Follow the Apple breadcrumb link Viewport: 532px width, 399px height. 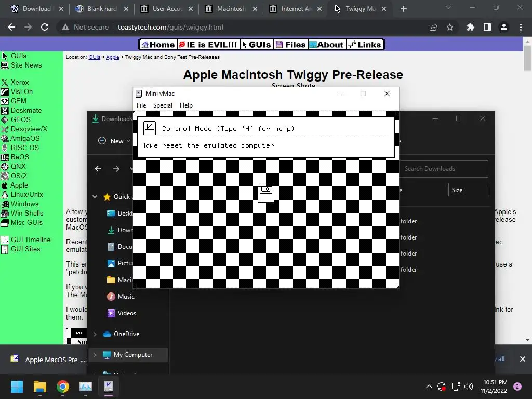point(112,57)
